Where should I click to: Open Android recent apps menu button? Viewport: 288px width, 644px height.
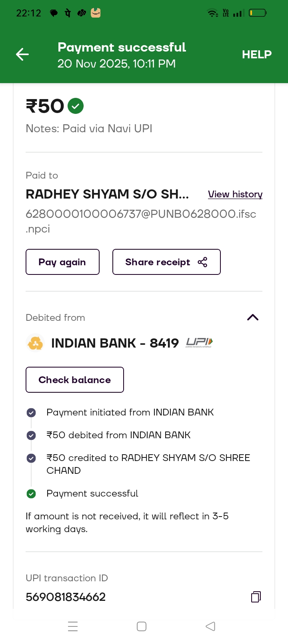tap(73, 626)
